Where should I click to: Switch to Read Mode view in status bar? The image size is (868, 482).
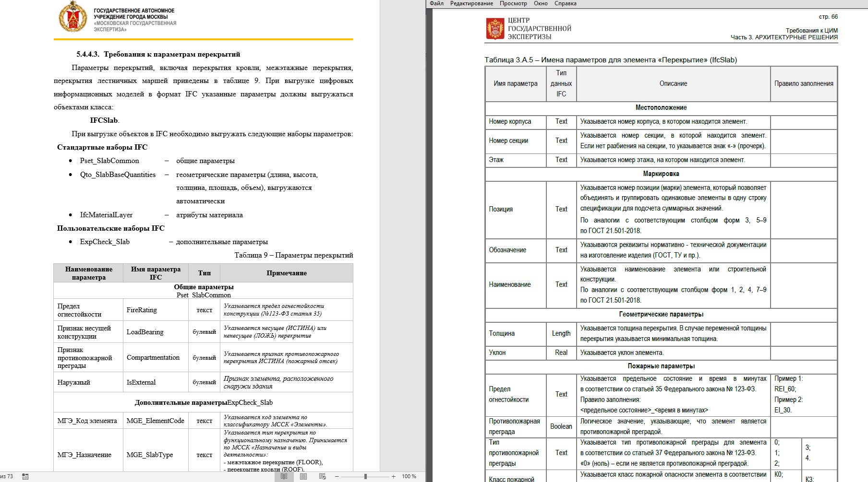pos(284,476)
